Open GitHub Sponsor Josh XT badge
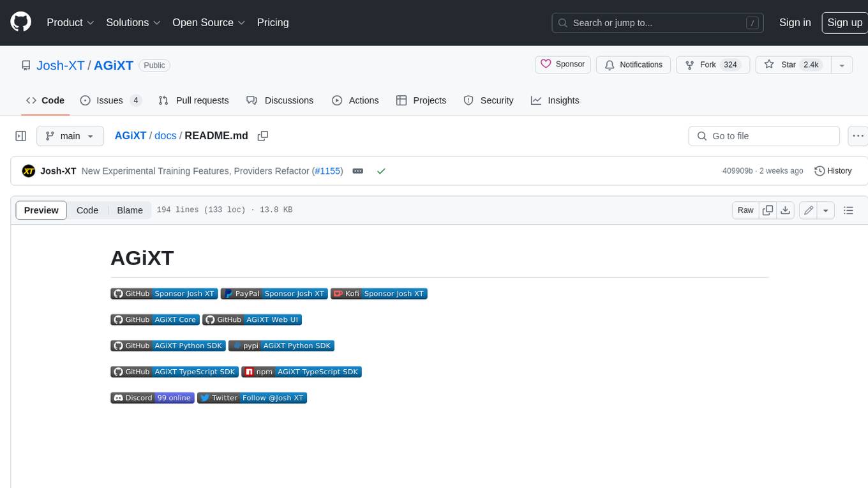 [x=164, y=294]
